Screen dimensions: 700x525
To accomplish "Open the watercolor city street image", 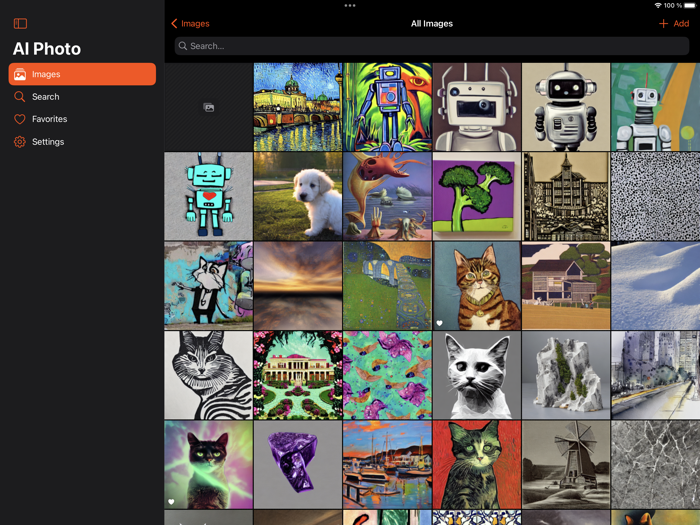I will click(656, 375).
